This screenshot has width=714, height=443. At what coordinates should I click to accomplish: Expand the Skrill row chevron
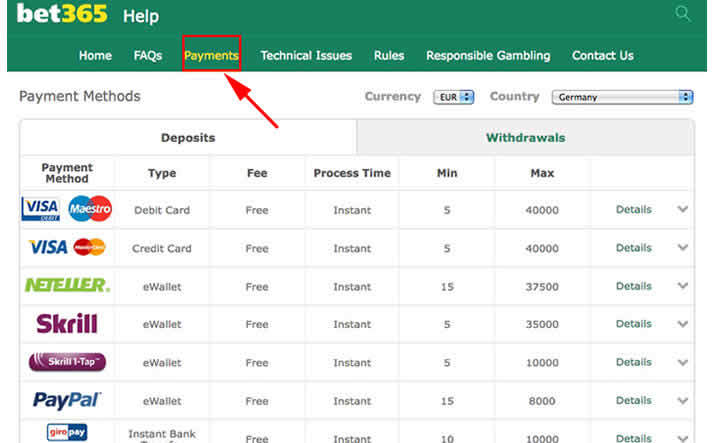682,324
